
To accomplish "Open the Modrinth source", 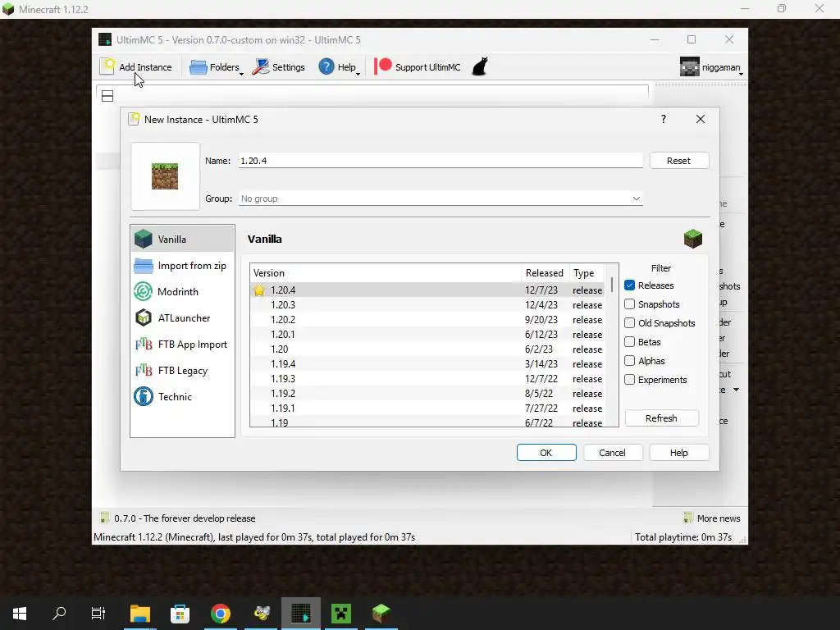I will coord(182,291).
